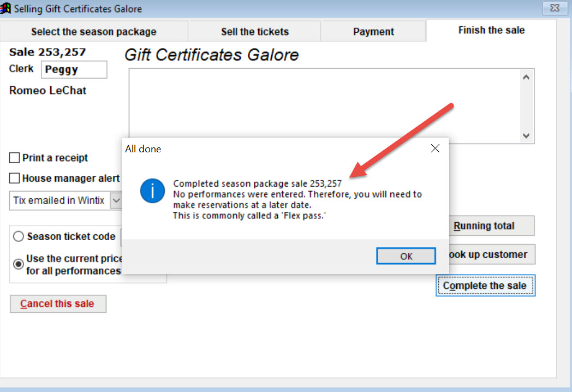Click the notes box scroll up arrow
Image resolution: width=572 pixels, height=392 pixels.
[x=526, y=78]
